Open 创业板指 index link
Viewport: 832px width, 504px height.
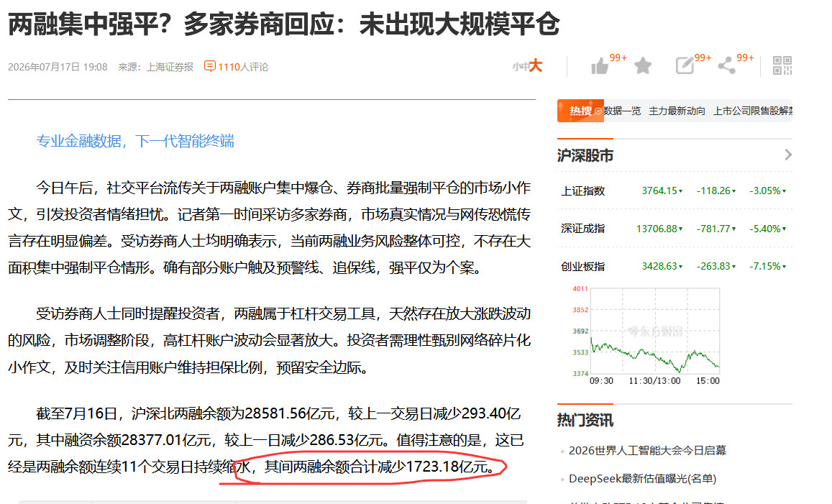tap(582, 266)
